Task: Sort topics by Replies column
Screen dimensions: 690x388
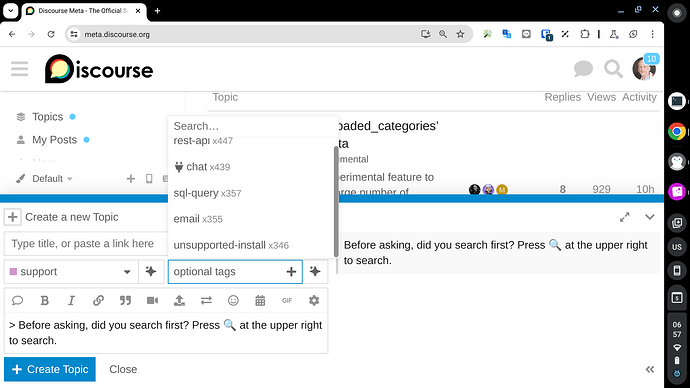Action: [562, 97]
